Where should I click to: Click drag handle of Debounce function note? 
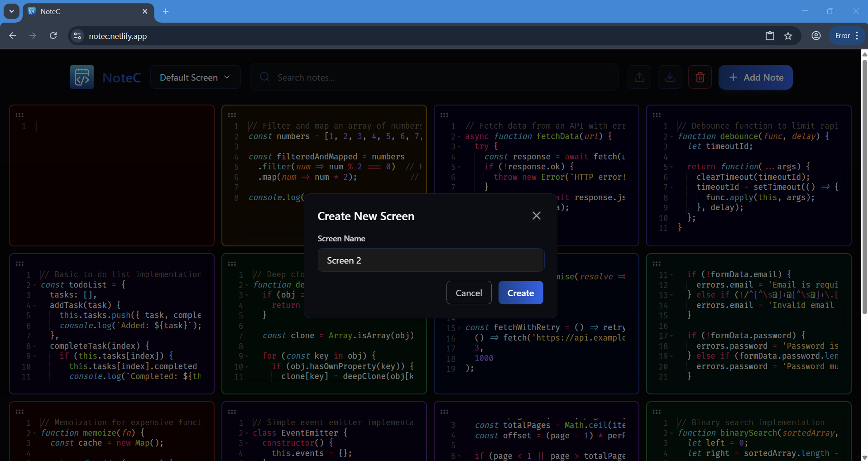click(x=657, y=115)
